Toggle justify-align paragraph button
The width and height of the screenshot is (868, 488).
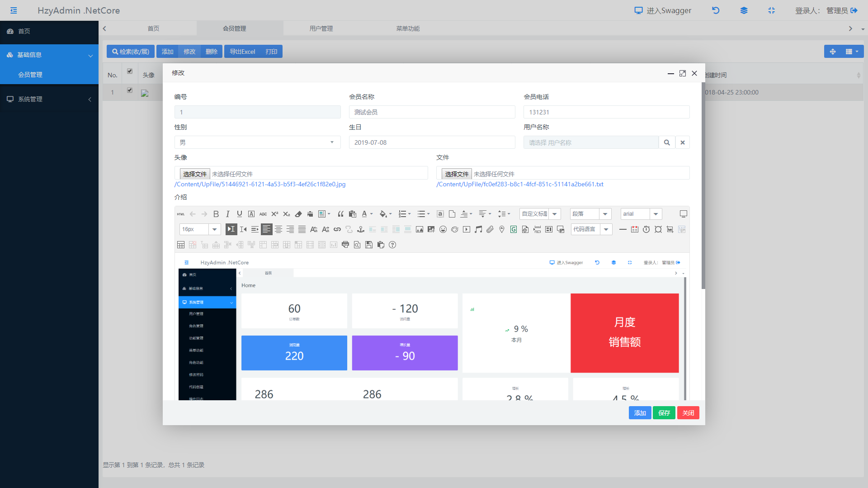click(x=302, y=229)
